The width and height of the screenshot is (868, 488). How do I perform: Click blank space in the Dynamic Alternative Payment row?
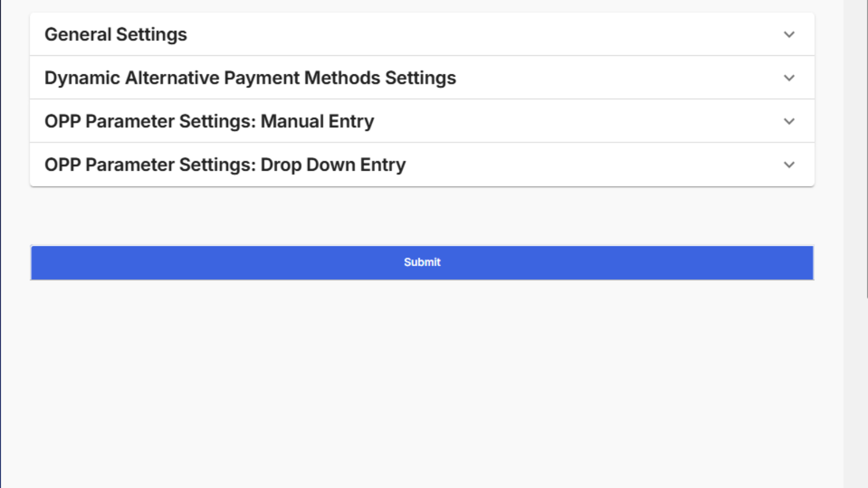(x=618, y=78)
